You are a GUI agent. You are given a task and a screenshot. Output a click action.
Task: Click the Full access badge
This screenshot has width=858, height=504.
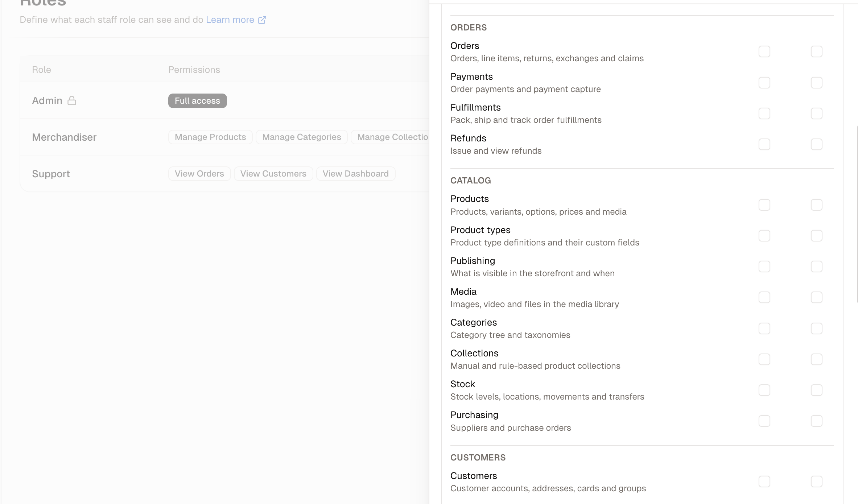(198, 101)
